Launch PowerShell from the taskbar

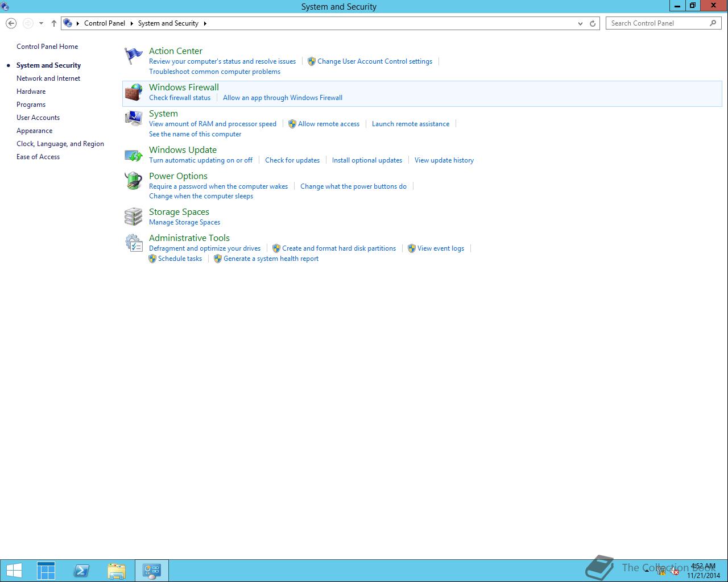click(81, 571)
